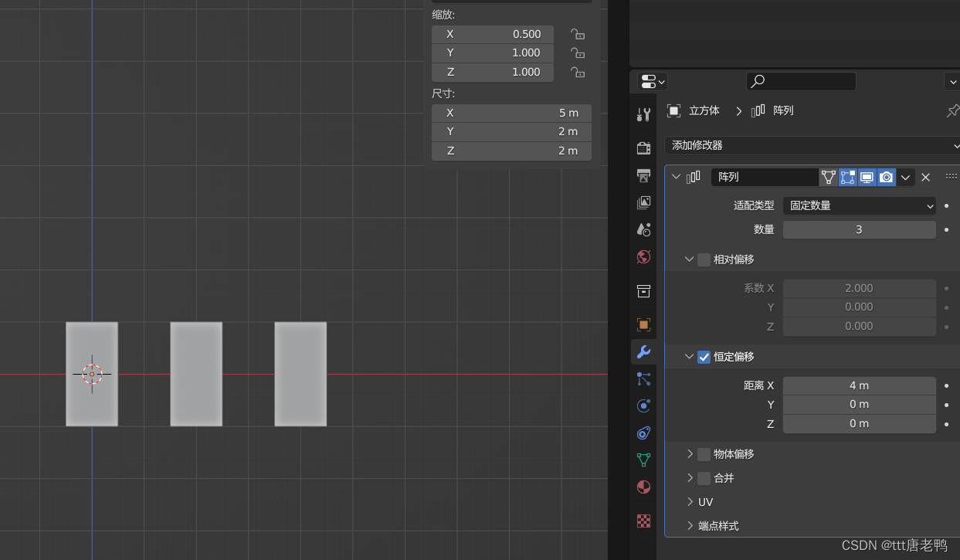960x560 pixels.
Task: Remove the 阵列 modifier with X
Action: pyautogui.click(x=925, y=177)
